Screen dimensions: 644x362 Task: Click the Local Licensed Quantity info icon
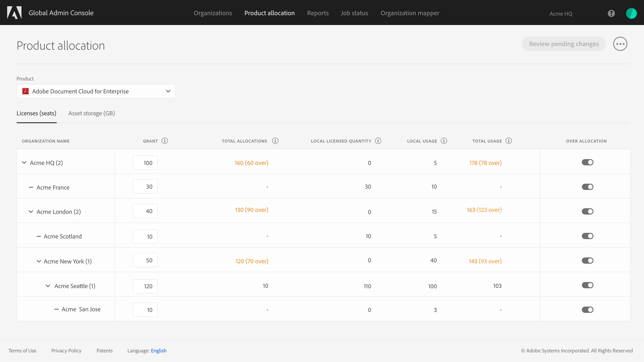378,141
